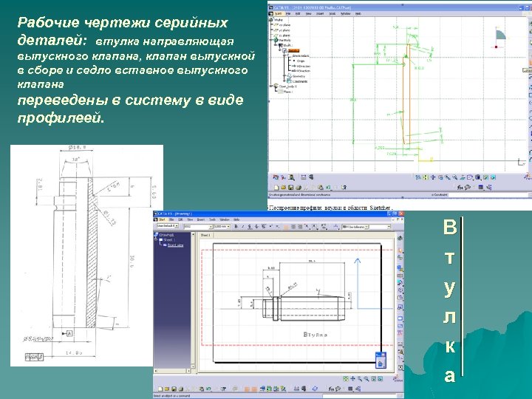Toggle Overline text formatting in Drawing toolbar
Viewport: 532px width, 399px height.
click(264, 226)
